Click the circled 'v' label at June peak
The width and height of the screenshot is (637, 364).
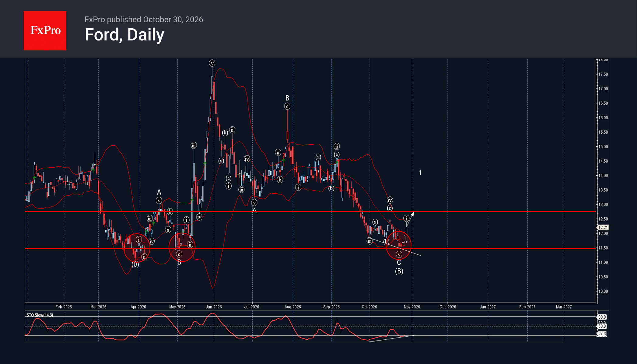click(212, 63)
